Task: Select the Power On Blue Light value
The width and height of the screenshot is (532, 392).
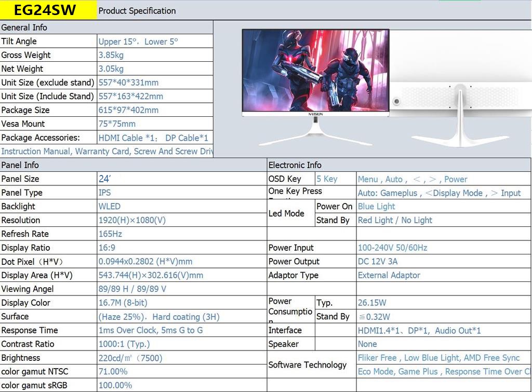Action: click(x=378, y=206)
